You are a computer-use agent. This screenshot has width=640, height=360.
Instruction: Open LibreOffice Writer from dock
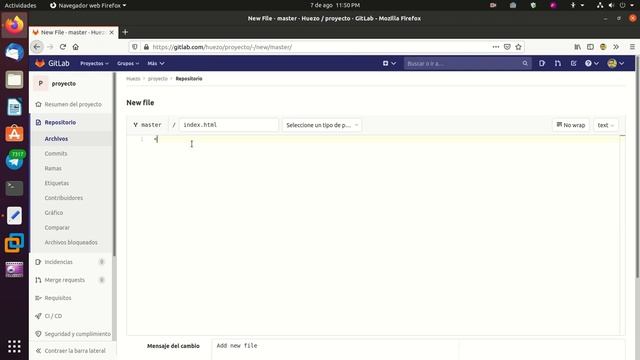tap(14, 107)
